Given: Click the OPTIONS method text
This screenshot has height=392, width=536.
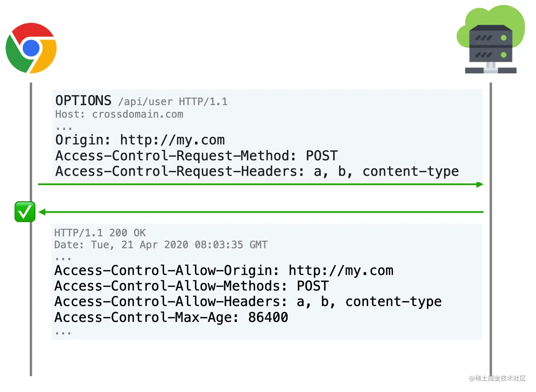Looking at the screenshot, I should [x=83, y=101].
